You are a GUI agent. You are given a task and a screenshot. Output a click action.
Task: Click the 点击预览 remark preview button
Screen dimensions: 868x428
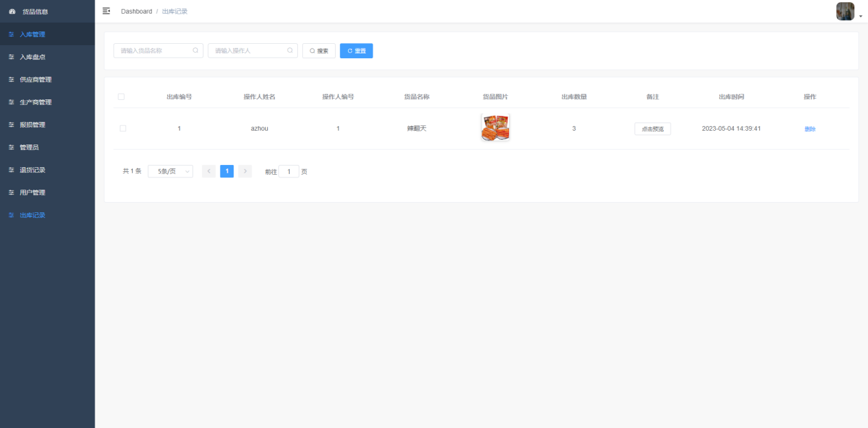pos(652,128)
